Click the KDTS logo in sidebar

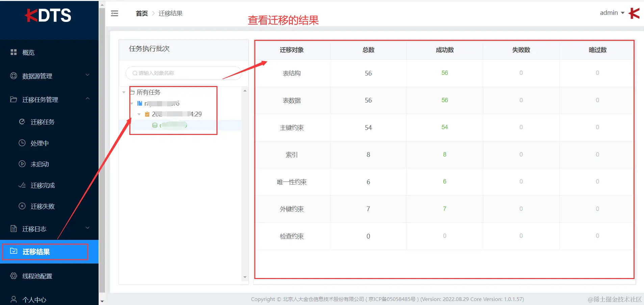(48, 15)
